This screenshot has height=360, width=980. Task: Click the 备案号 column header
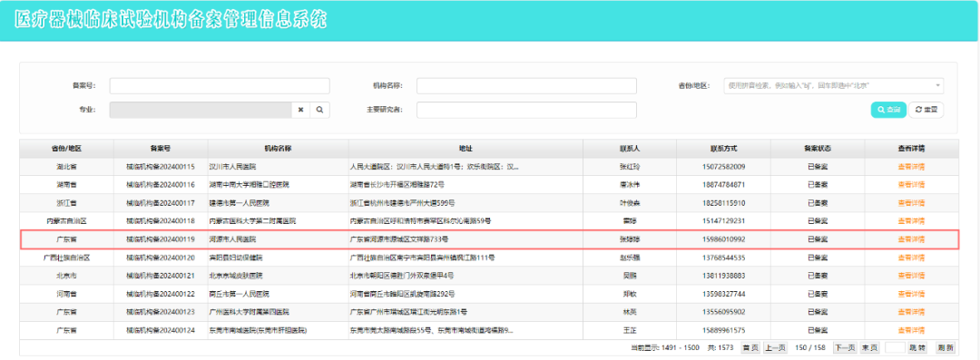[x=161, y=149]
